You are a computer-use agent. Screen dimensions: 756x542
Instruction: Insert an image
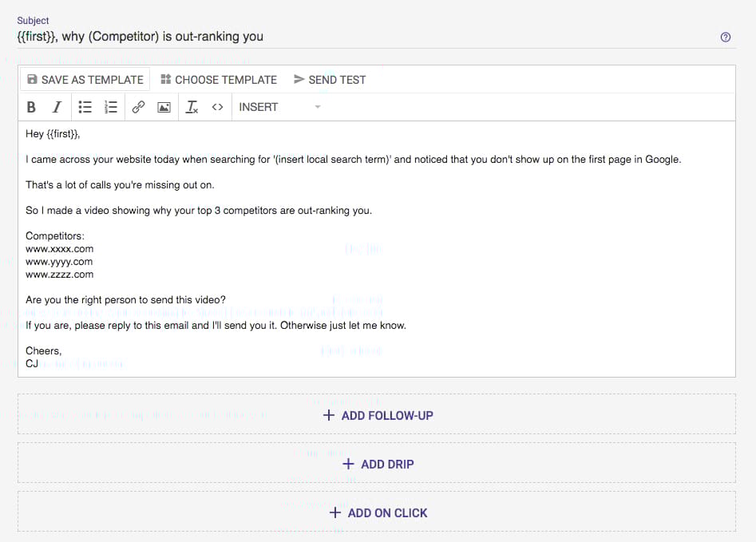[x=164, y=107]
